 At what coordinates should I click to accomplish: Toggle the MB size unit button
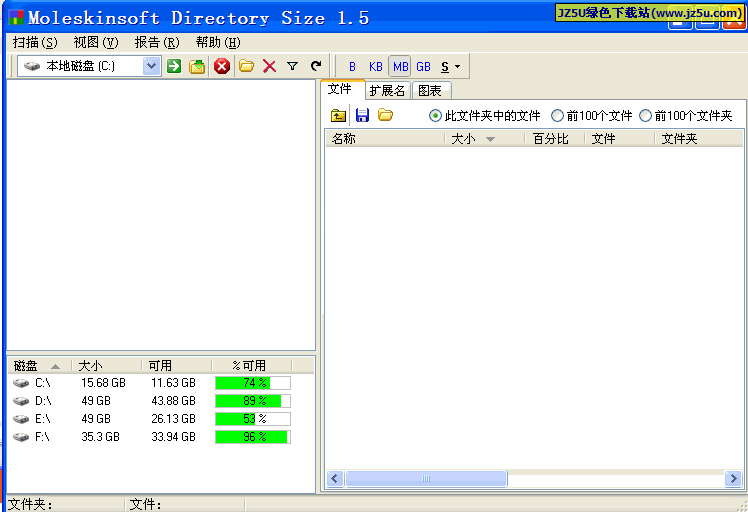point(400,66)
